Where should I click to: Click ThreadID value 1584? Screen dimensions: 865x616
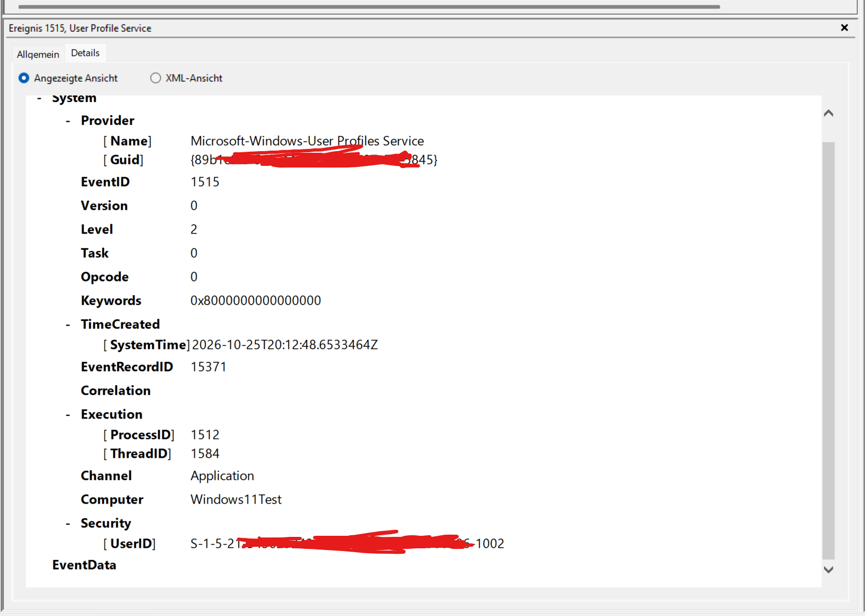coord(205,453)
